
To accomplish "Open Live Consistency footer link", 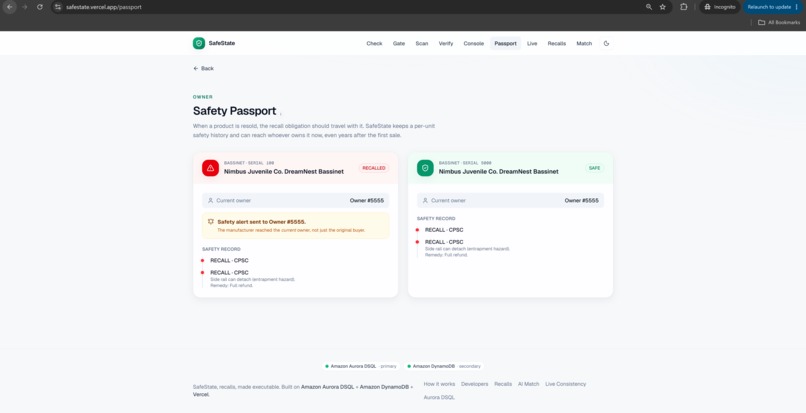I will coord(565,384).
